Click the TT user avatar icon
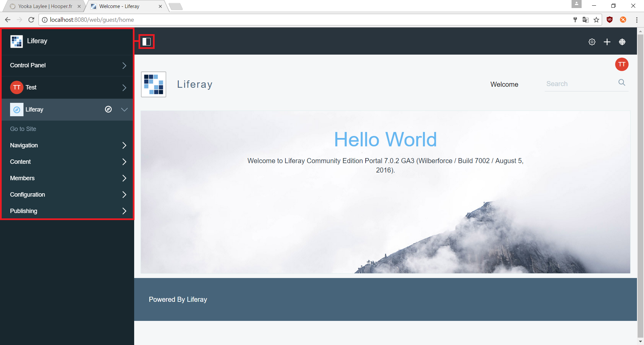Image resolution: width=644 pixels, height=345 pixels. pyautogui.click(x=622, y=64)
